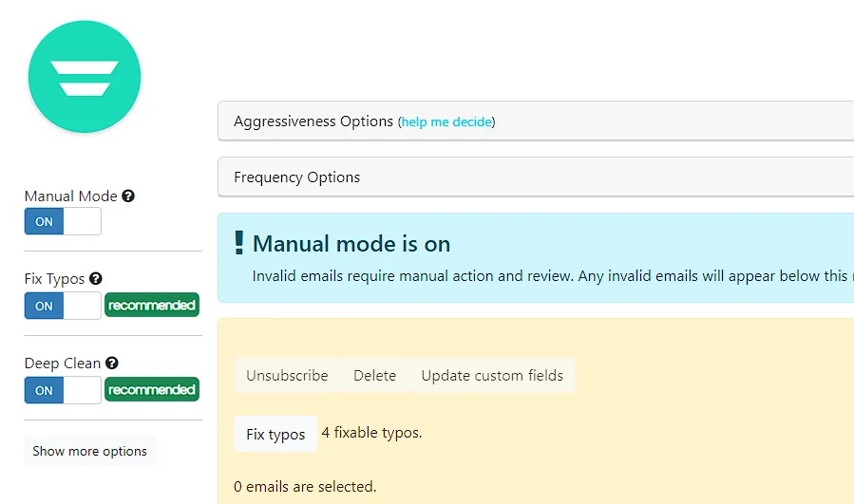Click the '4 fixable typos.' text
The width and height of the screenshot is (854, 504).
[372, 433]
